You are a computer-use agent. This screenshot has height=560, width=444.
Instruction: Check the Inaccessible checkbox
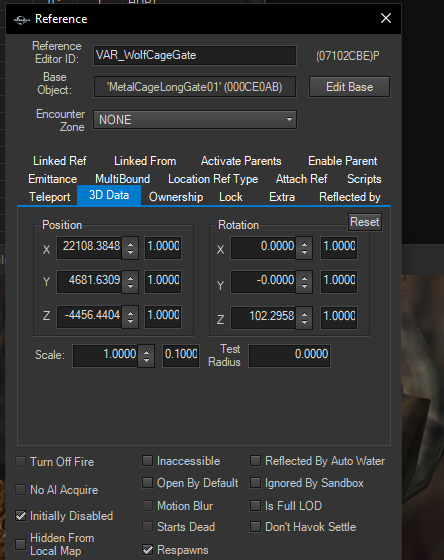pos(148,461)
